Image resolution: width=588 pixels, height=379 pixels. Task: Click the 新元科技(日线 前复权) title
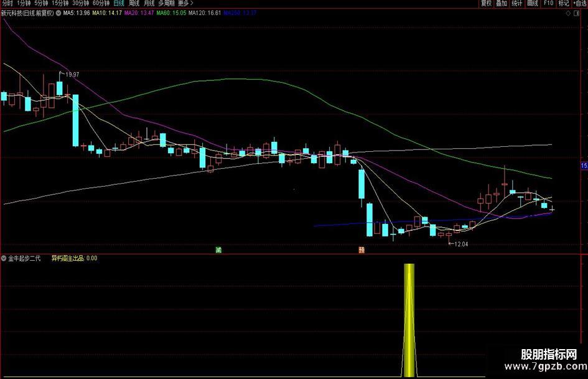(x=27, y=13)
